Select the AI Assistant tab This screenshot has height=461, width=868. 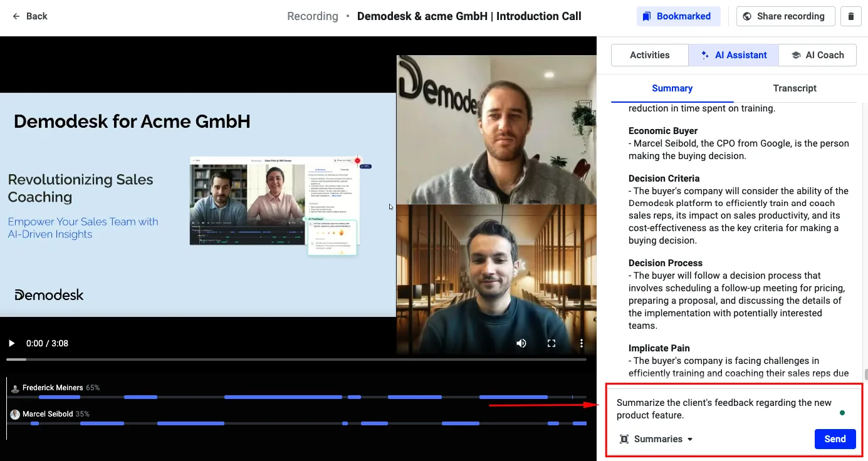pyautogui.click(x=734, y=55)
